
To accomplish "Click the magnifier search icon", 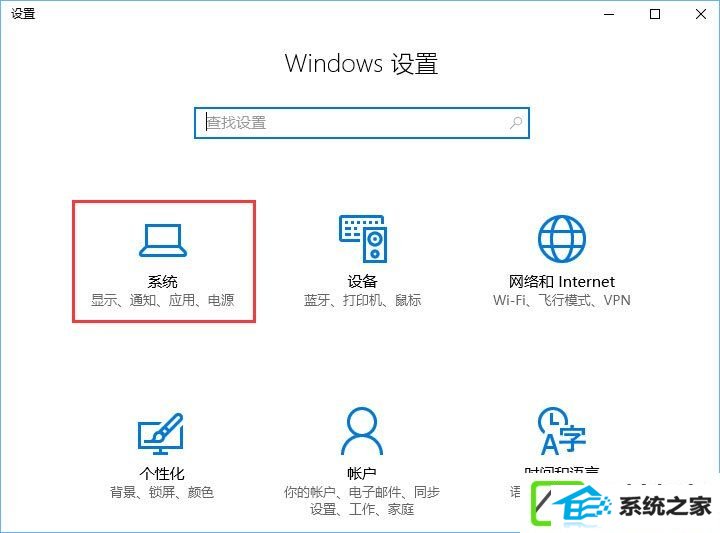I will pyautogui.click(x=516, y=123).
